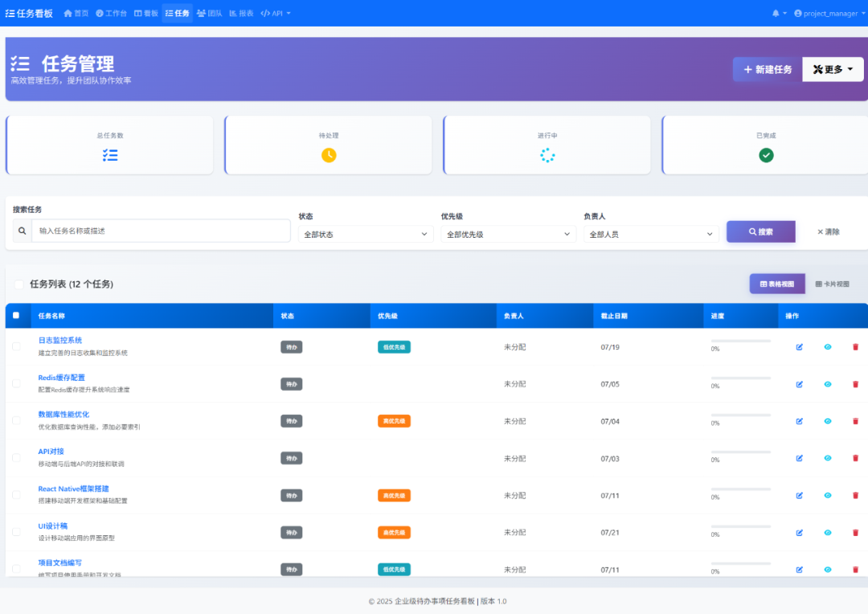Edit the UI设计稿 task
Image resolution: width=868 pixels, height=614 pixels.
(800, 533)
